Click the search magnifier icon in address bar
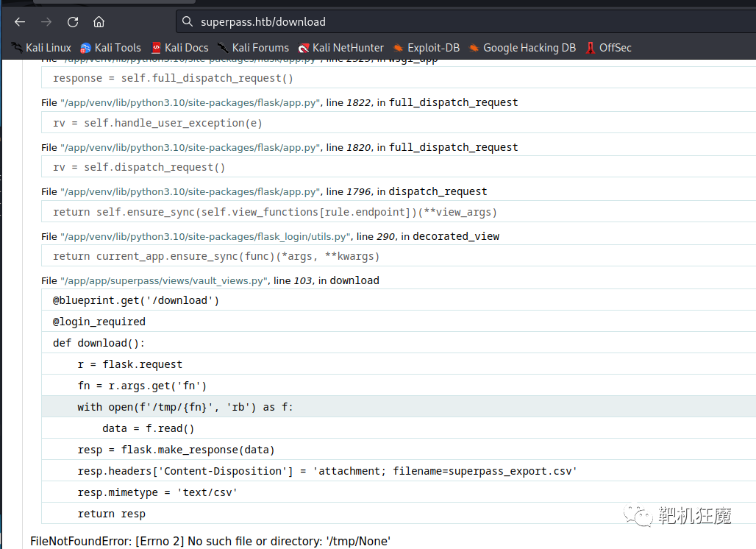 (187, 21)
